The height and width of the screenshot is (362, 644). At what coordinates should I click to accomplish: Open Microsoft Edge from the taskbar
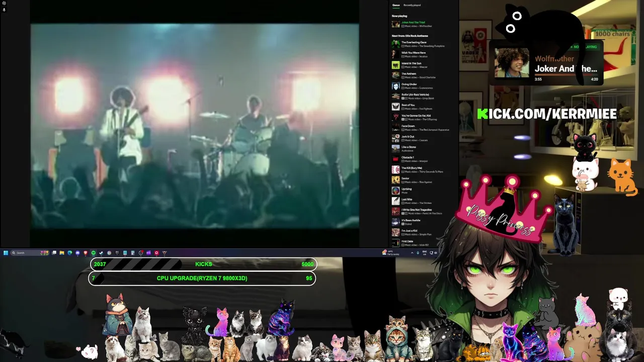pyautogui.click(x=69, y=253)
